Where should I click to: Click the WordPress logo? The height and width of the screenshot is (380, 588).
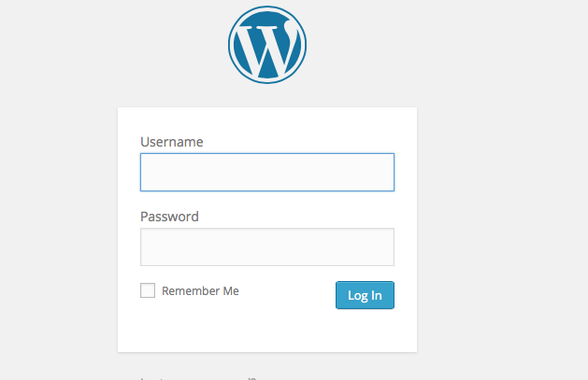click(x=267, y=44)
